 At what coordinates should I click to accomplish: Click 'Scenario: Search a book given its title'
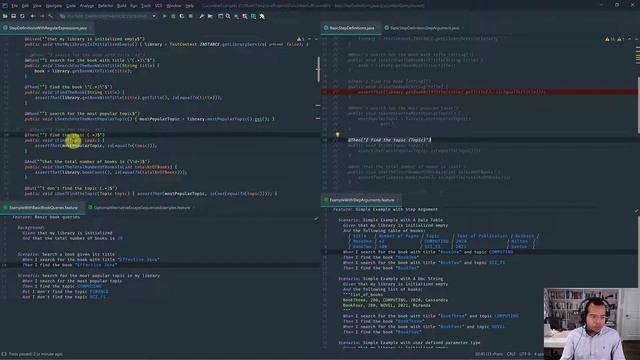point(66,254)
